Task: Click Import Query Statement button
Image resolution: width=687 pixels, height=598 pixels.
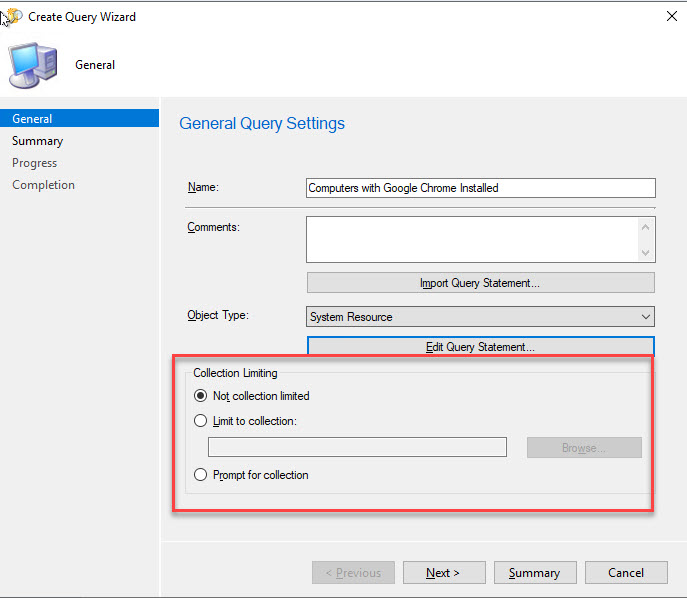Action: click(x=480, y=283)
